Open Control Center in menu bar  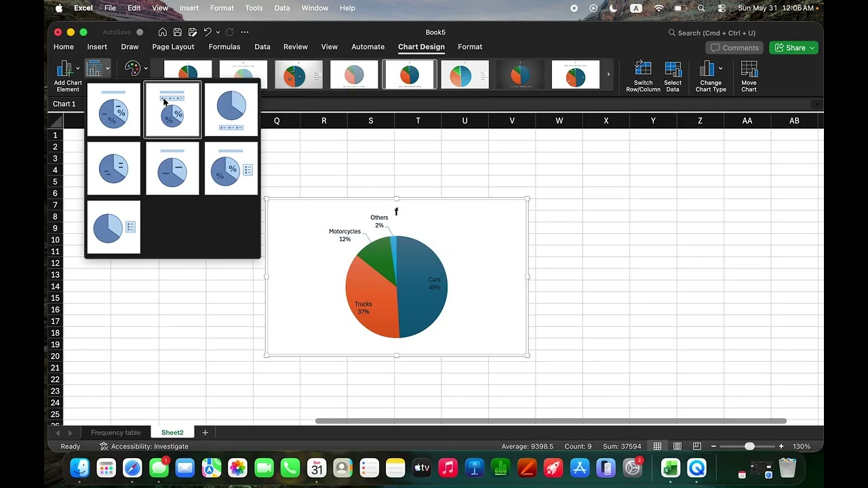(x=722, y=8)
